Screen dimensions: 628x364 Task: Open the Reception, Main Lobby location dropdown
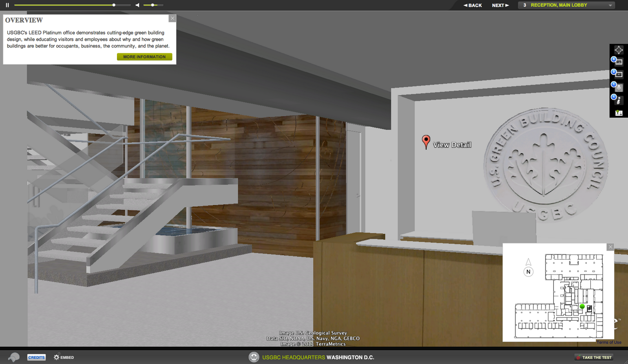[566, 5]
